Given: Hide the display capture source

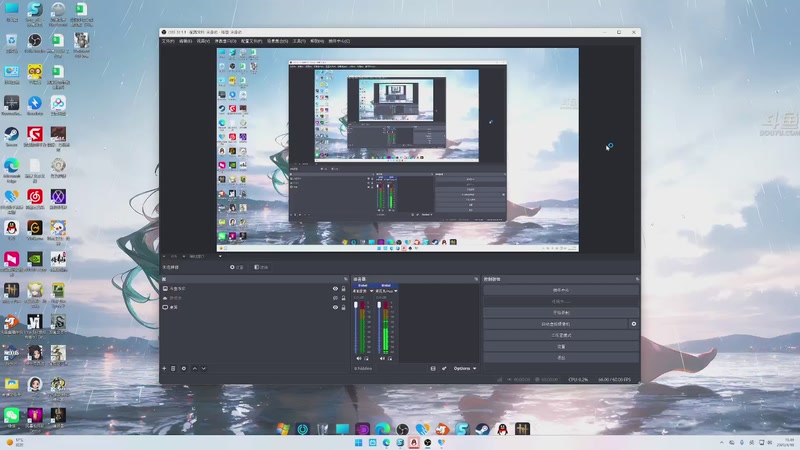Looking at the screenshot, I should 335,307.
